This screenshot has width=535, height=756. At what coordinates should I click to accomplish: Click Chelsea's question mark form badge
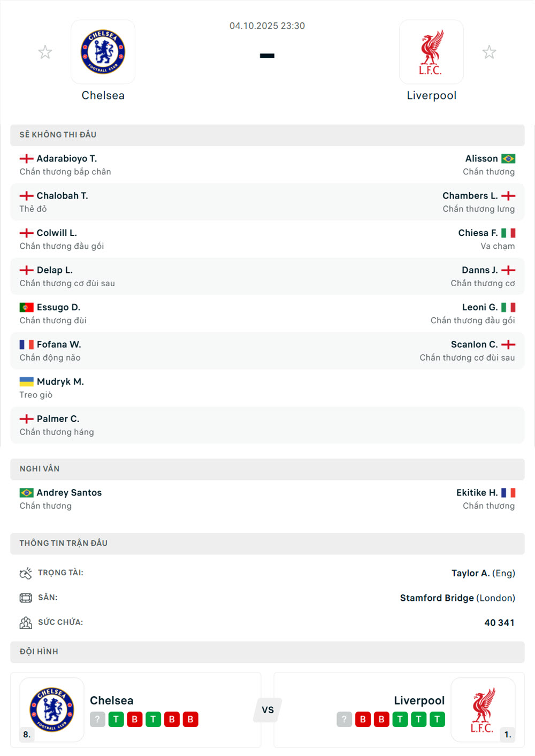pos(97,720)
